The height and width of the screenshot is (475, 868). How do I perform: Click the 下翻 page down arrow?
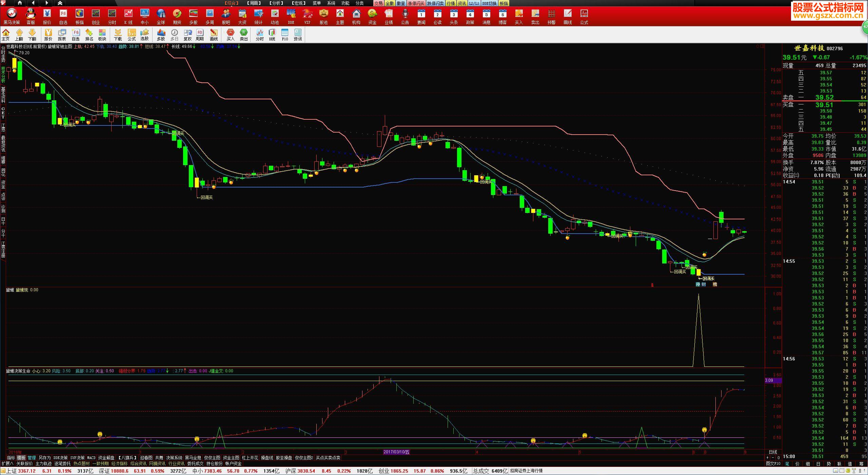point(32,35)
